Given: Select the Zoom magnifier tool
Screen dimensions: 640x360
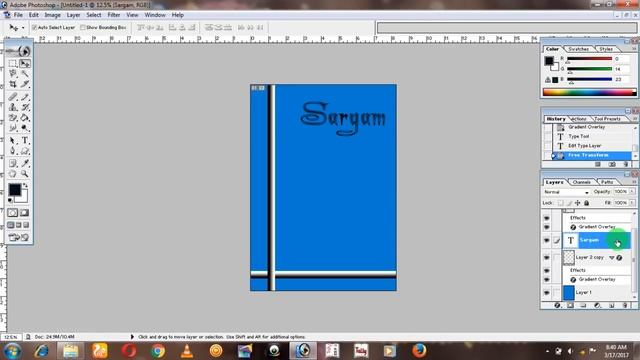Looking at the screenshot, I should [x=25, y=174].
